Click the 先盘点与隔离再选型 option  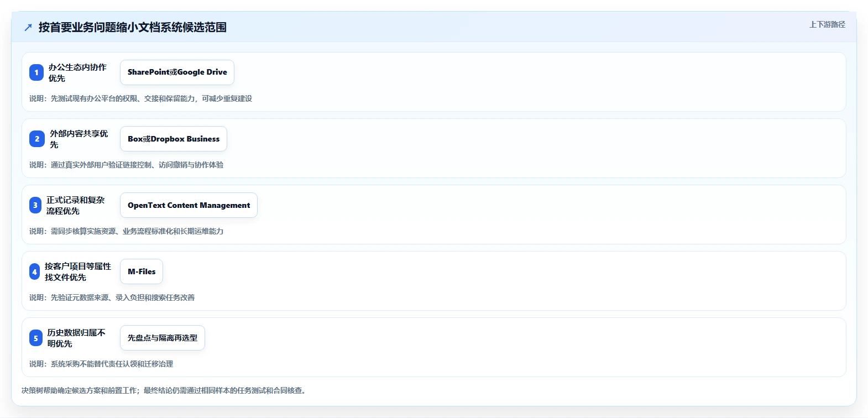click(x=163, y=338)
